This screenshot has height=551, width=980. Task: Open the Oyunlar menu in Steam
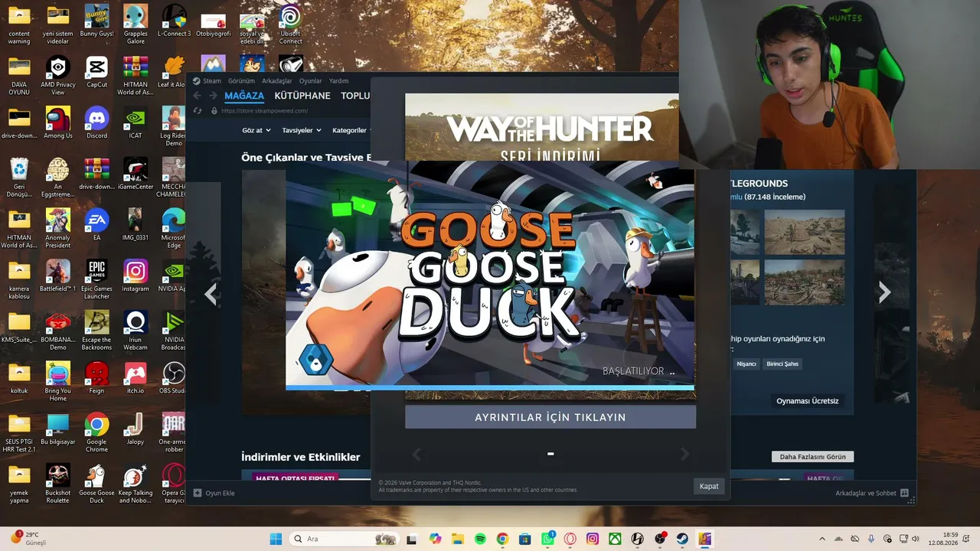pos(310,80)
